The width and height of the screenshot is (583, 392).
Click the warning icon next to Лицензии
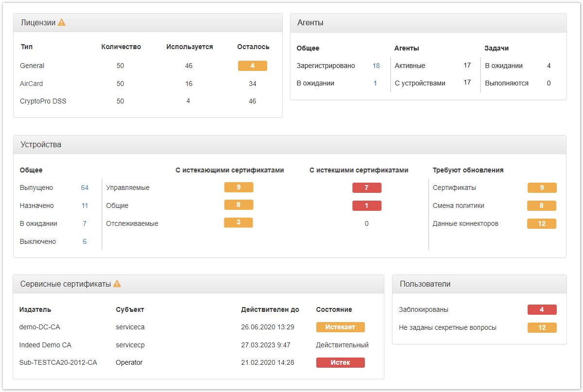point(62,22)
